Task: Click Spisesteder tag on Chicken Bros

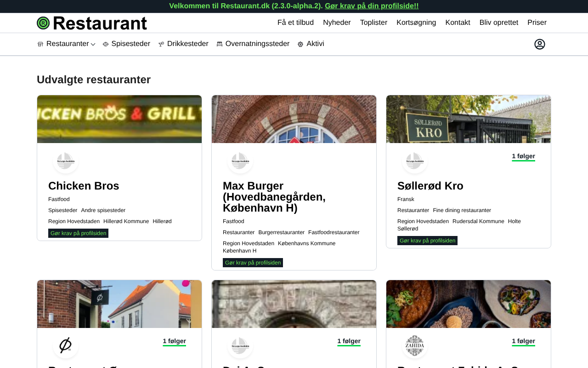Action: 63,210
